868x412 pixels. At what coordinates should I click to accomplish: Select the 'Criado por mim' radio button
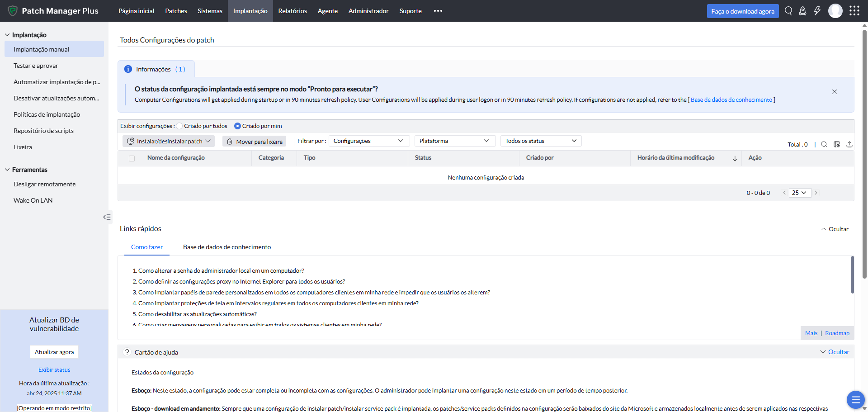[x=237, y=126]
